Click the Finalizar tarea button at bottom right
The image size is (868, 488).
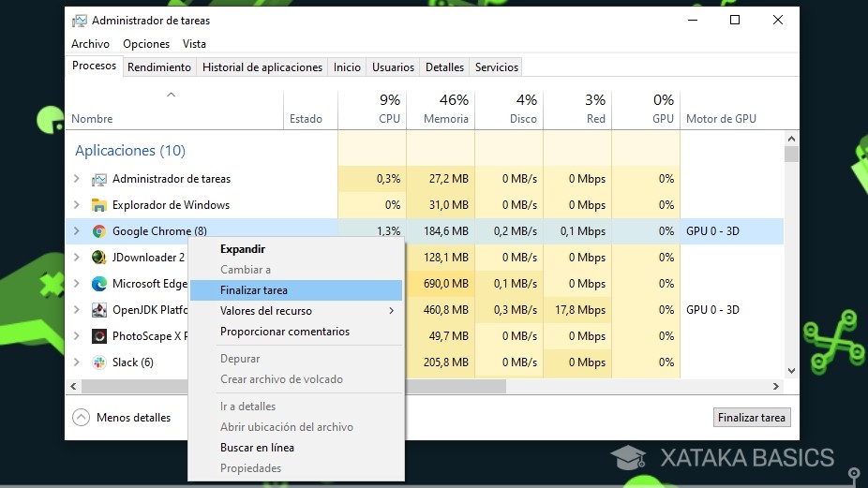point(752,418)
